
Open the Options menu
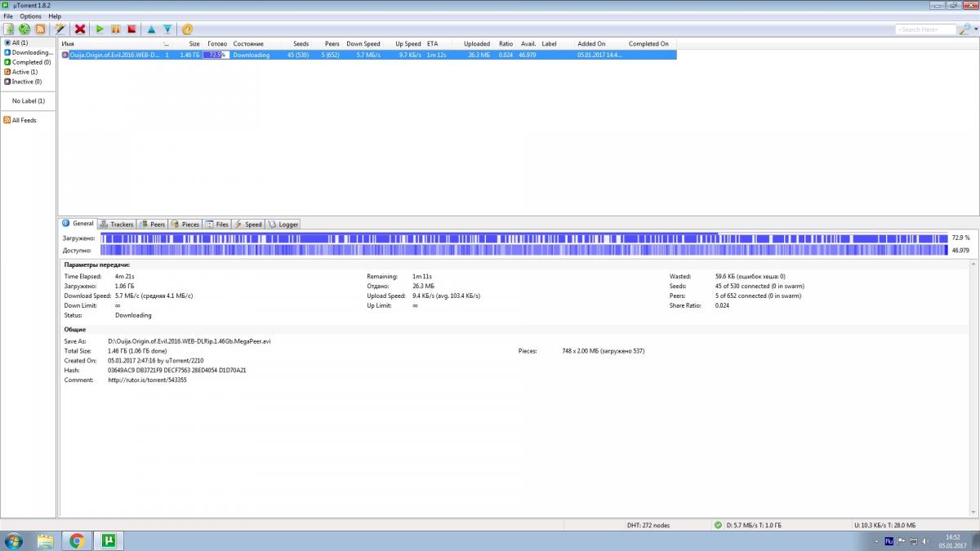coord(31,16)
